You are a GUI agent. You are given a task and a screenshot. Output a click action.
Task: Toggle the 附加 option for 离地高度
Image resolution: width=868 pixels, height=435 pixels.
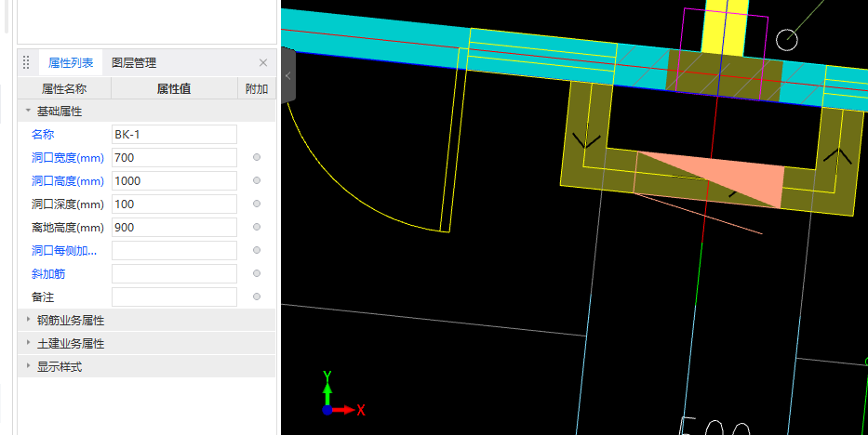pyautogui.click(x=257, y=227)
